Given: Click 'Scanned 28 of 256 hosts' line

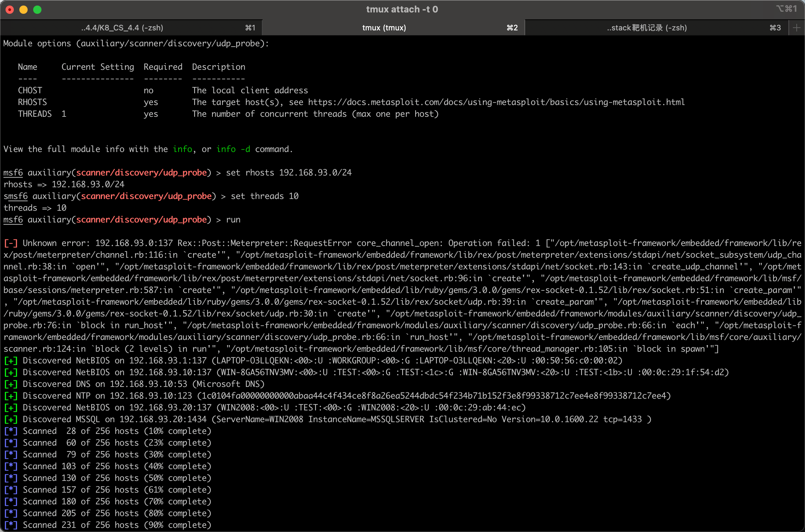Looking at the screenshot, I should tap(107, 431).
